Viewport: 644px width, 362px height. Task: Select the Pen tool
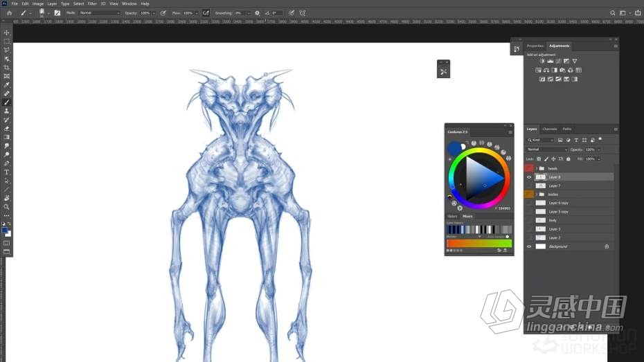[x=6, y=163]
